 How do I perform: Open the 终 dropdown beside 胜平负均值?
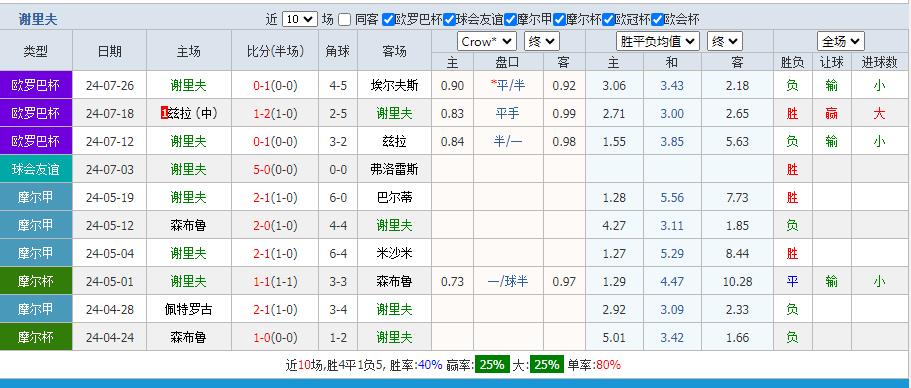tap(725, 42)
